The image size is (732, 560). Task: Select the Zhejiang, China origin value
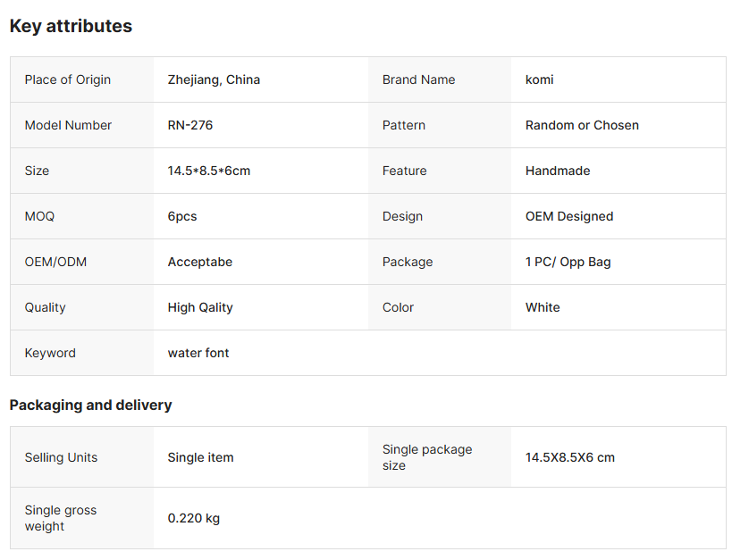click(214, 79)
